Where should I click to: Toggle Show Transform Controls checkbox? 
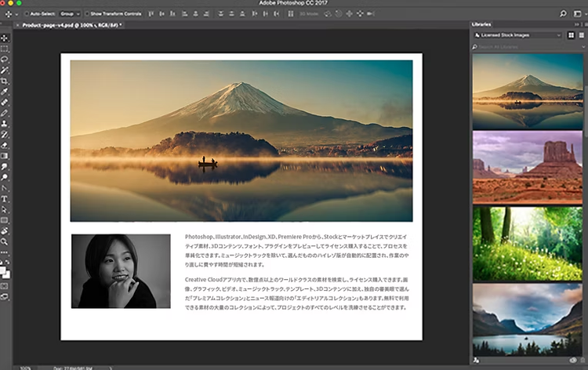tap(87, 14)
